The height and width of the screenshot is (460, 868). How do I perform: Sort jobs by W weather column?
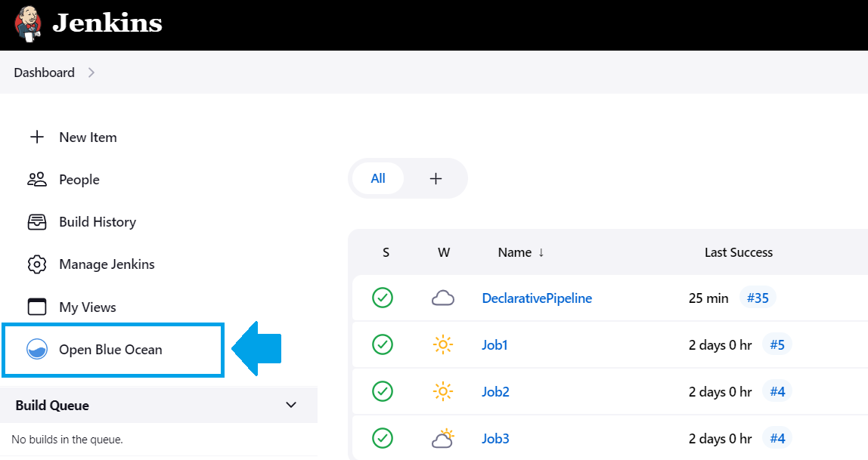pos(443,253)
